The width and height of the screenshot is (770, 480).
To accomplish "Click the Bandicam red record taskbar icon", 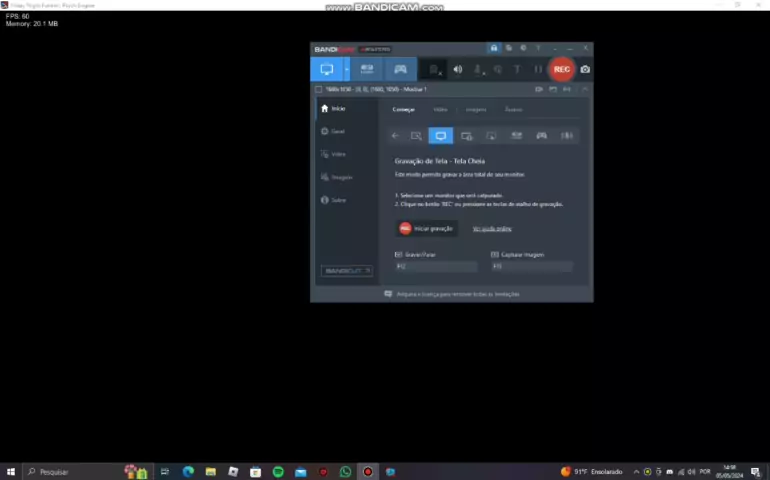I will point(368,472).
